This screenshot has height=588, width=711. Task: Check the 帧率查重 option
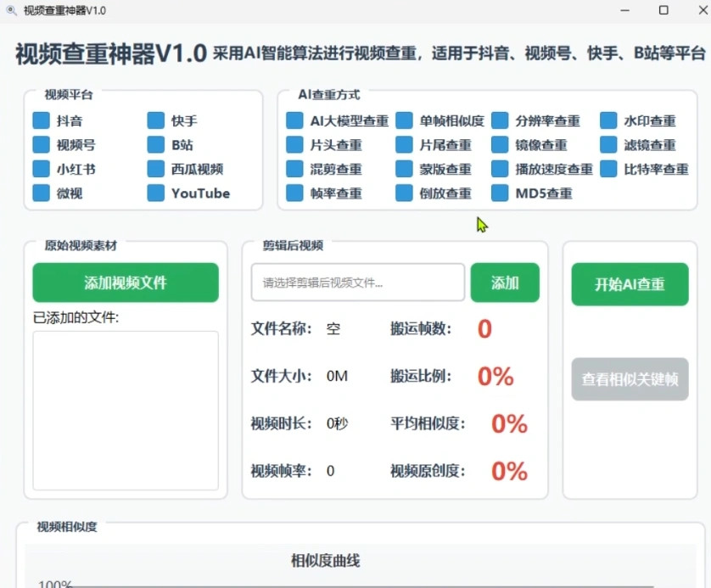[294, 193]
